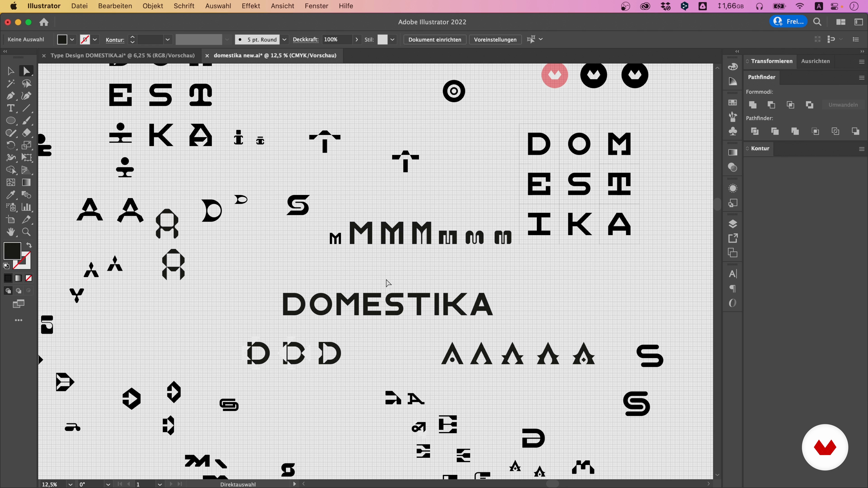Image resolution: width=868 pixels, height=488 pixels.
Task: Select the Eraser tool
Action: 26,133
